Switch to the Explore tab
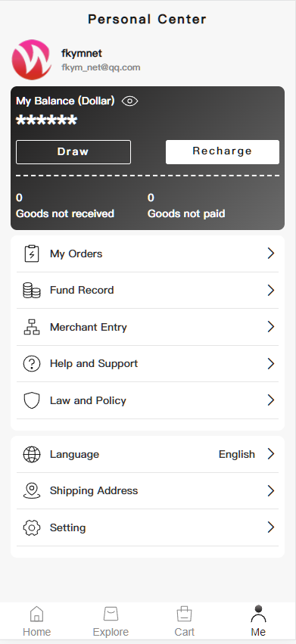Viewport: 296px width, 644px height. click(x=111, y=622)
